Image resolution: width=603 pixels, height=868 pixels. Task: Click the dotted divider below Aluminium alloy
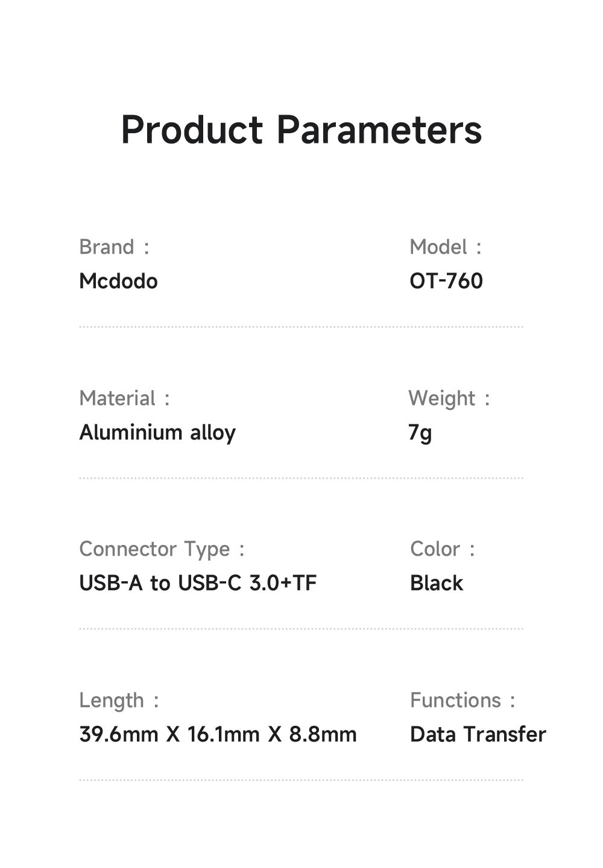pyautogui.click(x=301, y=478)
